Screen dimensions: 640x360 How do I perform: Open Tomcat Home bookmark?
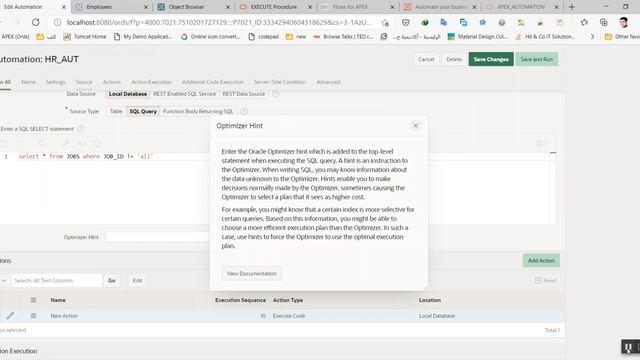[x=84, y=37]
